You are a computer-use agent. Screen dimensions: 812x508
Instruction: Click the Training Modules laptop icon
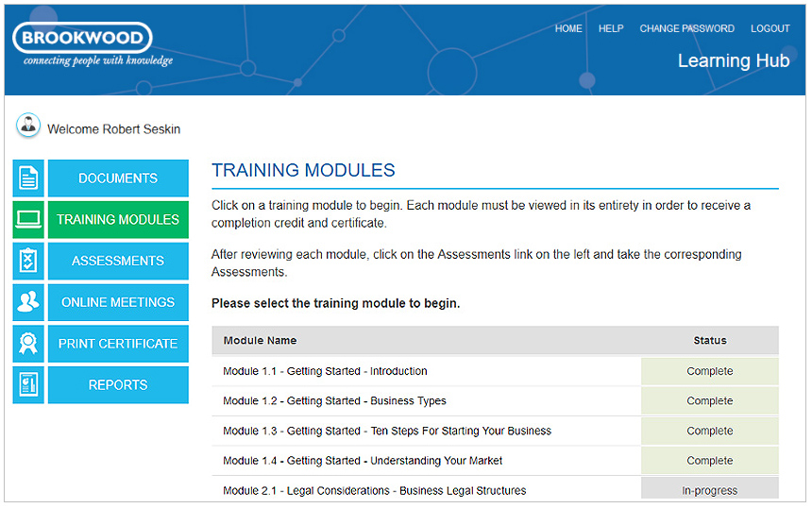coord(28,220)
